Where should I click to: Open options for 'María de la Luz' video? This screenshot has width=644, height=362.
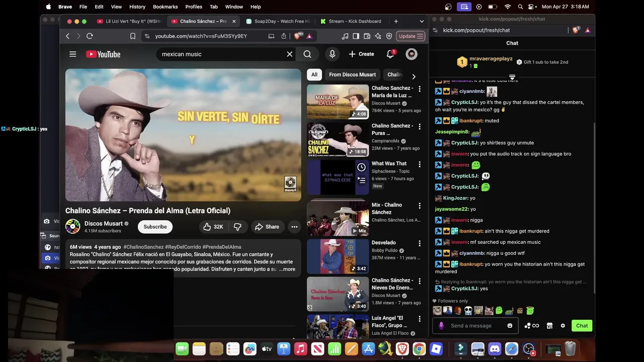point(419,88)
